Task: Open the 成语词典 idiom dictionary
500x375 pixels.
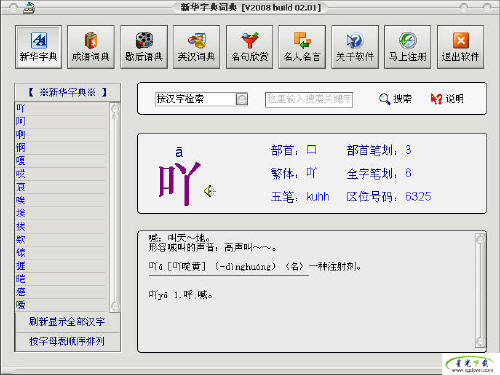Action: pyautogui.click(x=91, y=47)
